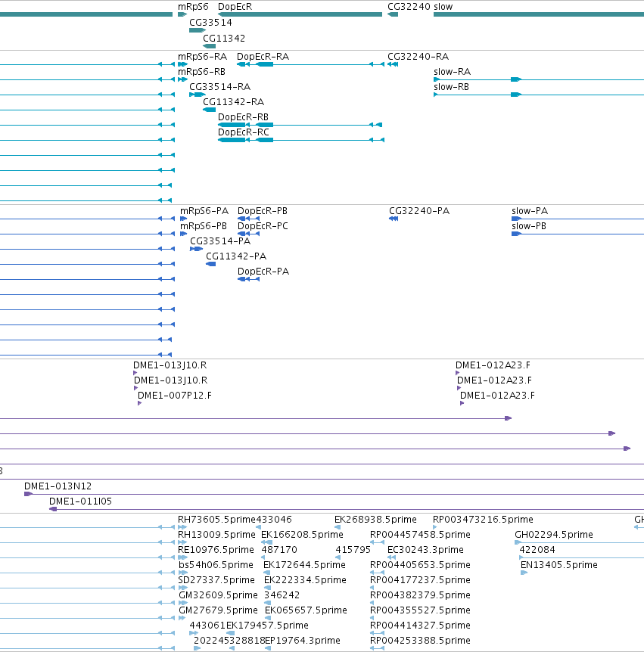The height and width of the screenshot is (652, 644).
Task: Click transcript label CG33514-RA
Action: (219, 87)
